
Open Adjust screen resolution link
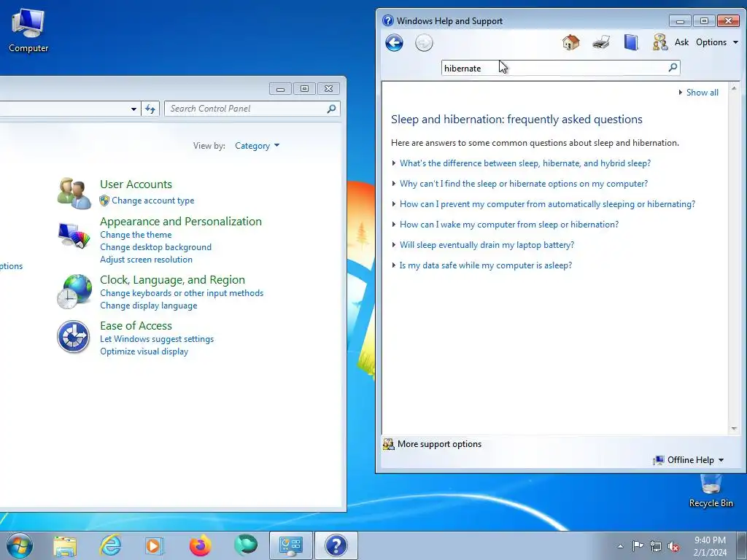tap(146, 260)
